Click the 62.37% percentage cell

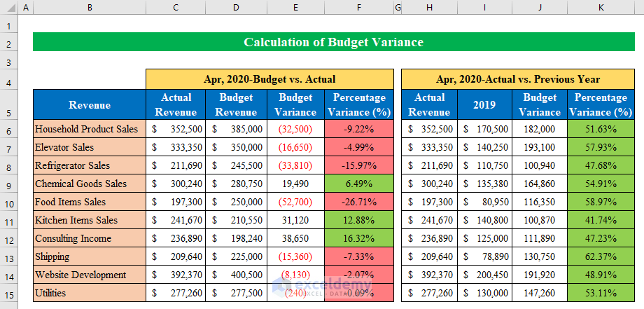601,256
